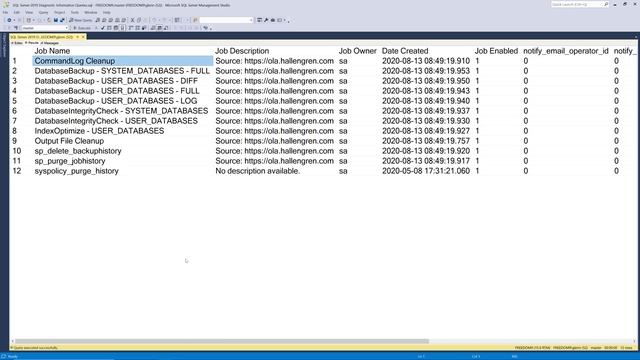Select the sp_delete_backuphistory cell
The height and width of the screenshot is (360, 640).
click(123, 151)
